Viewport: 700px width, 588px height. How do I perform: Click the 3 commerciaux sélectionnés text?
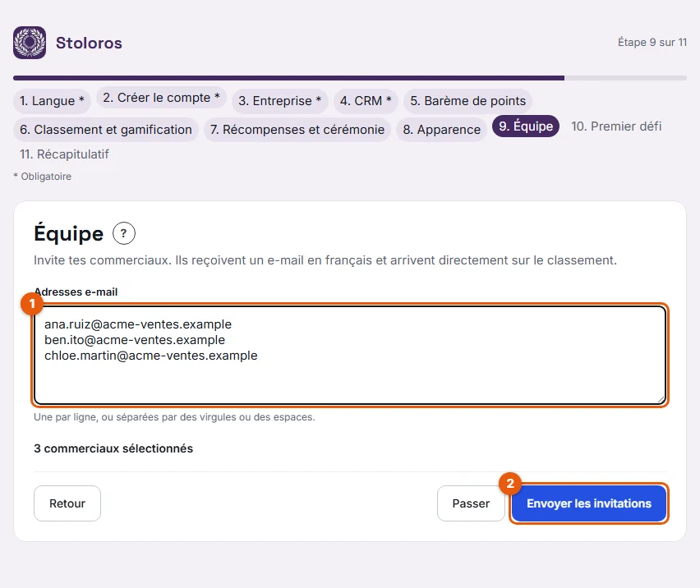pyautogui.click(x=113, y=448)
